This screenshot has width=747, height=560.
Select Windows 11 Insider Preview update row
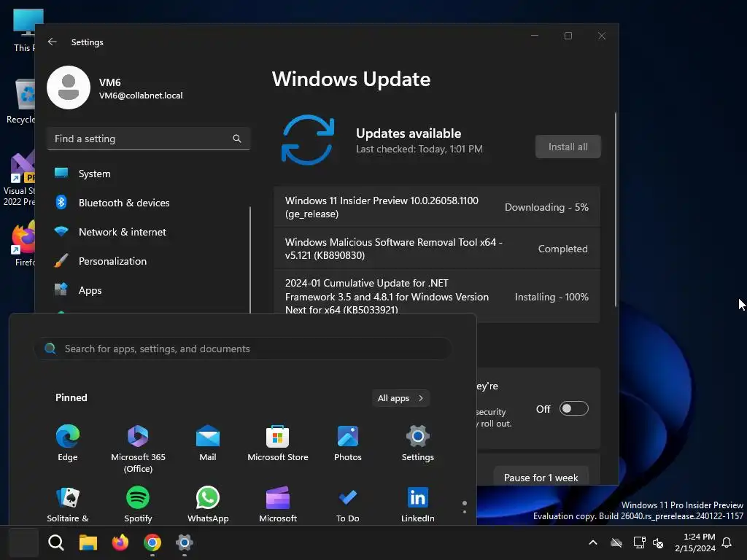(x=437, y=207)
